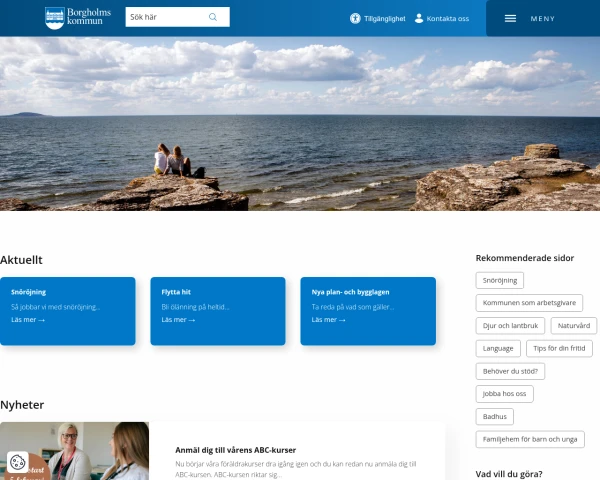
Task: Click the Nyheter heading
Action: coord(22,405)
